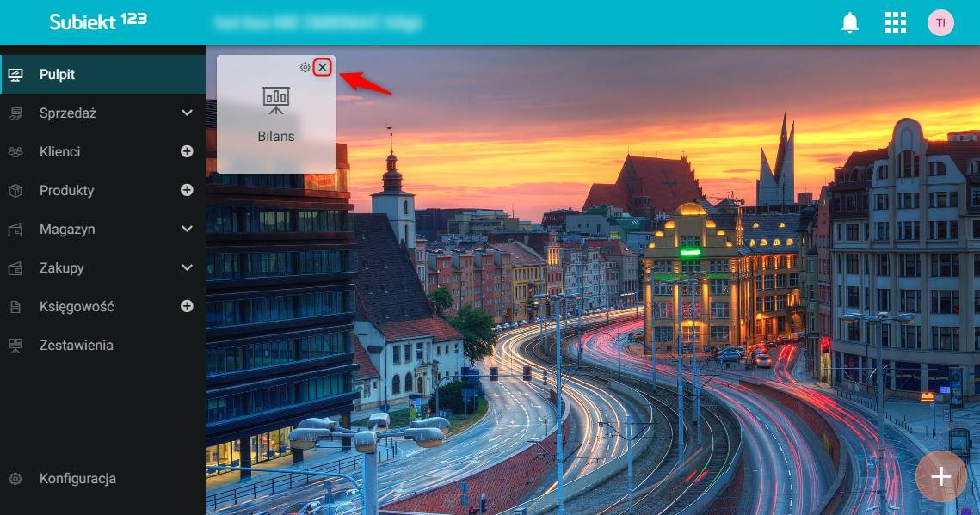Add a new client with plus
Viewport: 980px width, 515px height.
[187, 151]
